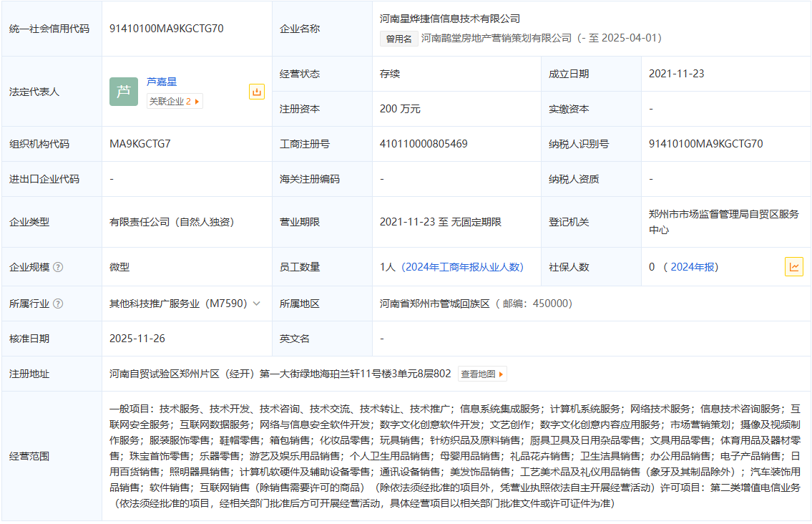Expand 关联企业 2 related companies
The image size is (812, 524).
175,102
